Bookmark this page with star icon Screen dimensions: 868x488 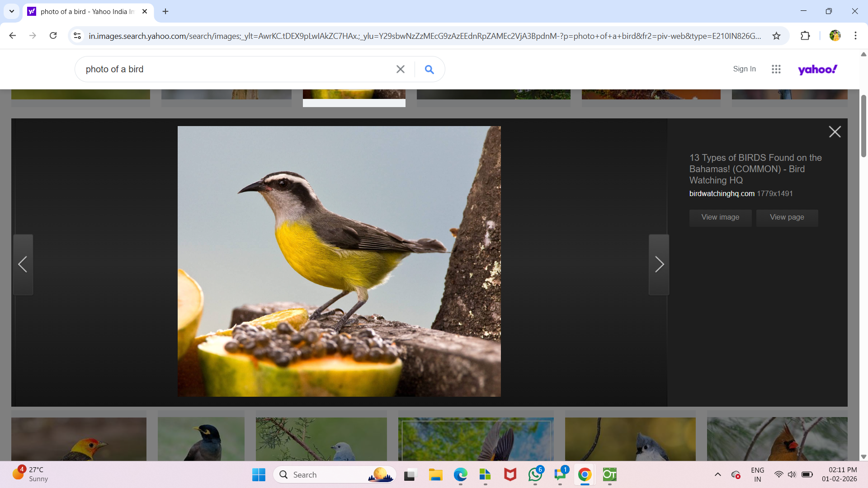pos(776,36)
